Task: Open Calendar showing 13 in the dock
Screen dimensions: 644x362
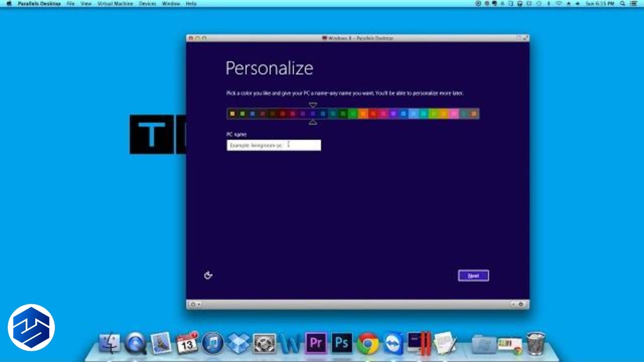Action: 187,343
